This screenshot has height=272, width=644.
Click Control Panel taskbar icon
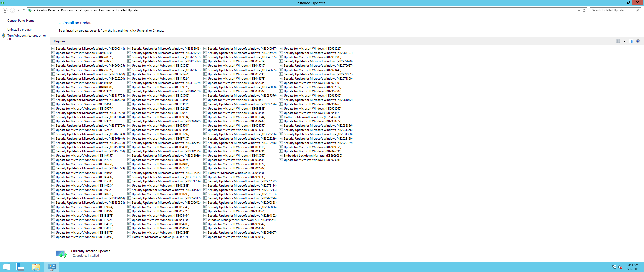(52, 267)
